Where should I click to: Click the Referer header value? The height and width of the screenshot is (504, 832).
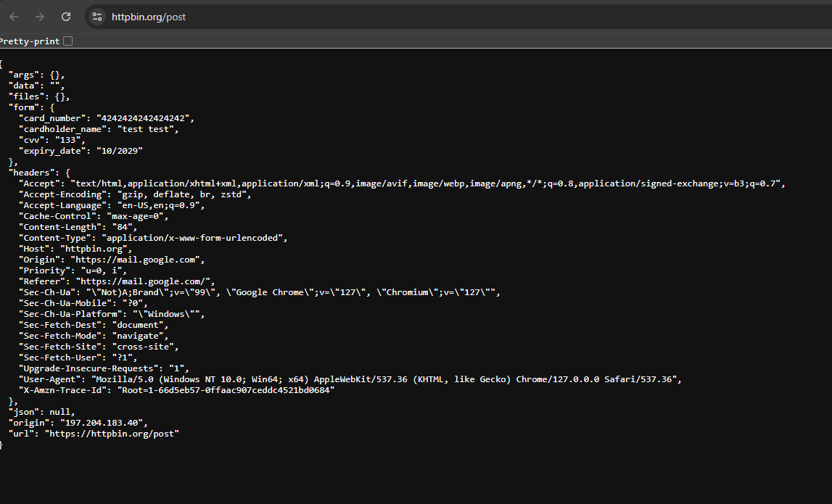tap(156, 281)
